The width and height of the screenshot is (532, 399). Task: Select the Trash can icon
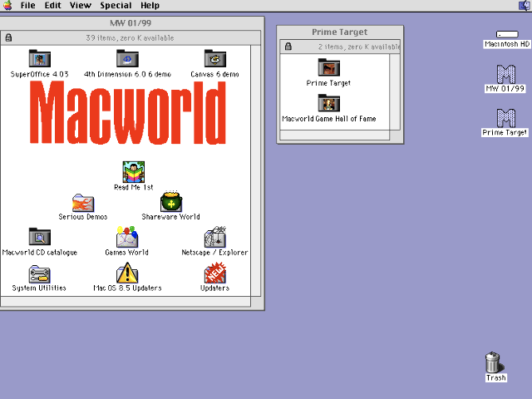494,362
